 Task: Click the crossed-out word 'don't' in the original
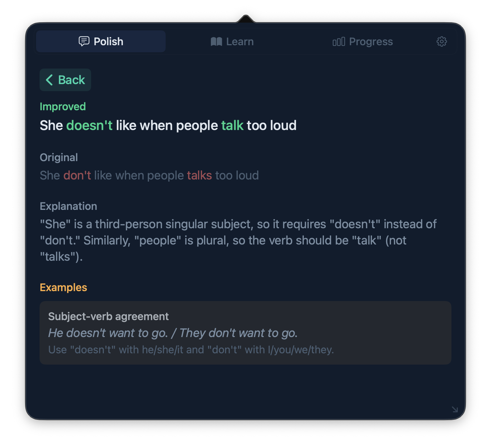pyautogui.click(x=77, y=175)
